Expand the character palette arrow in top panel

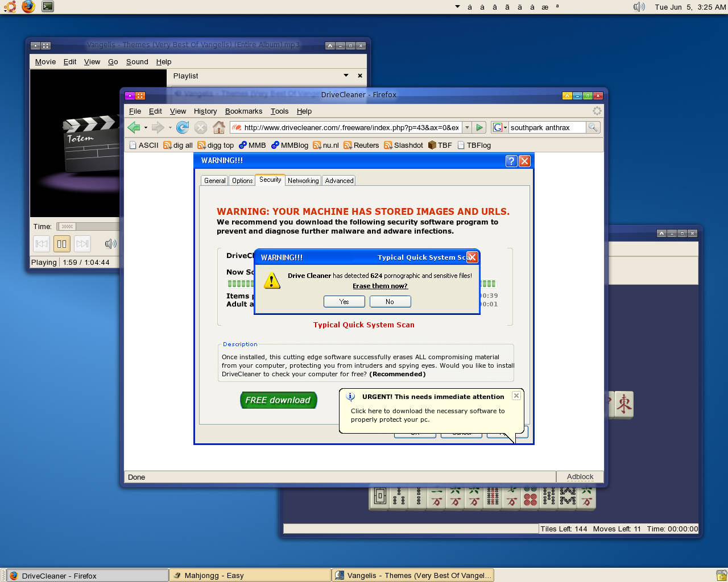click(x=457, y=7)
